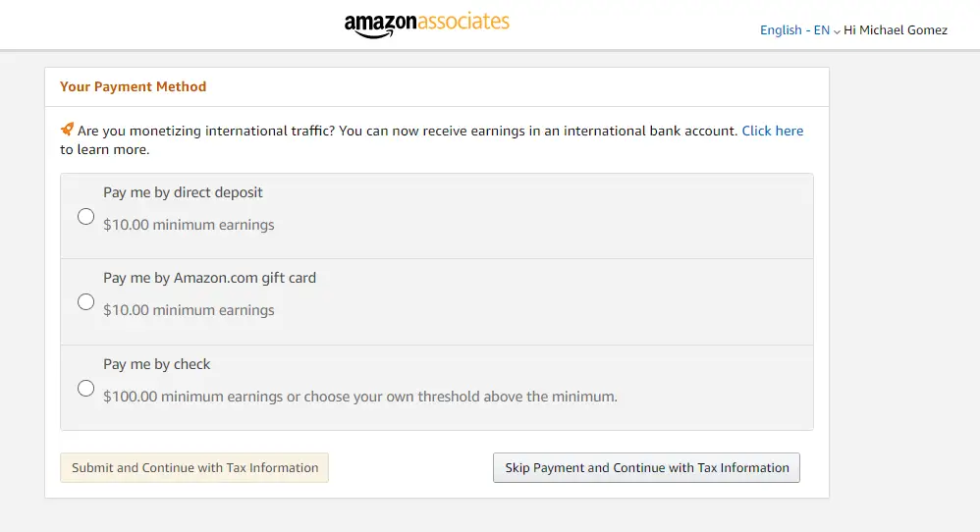Click the Hi Michael Gomez account menu
Image resolution: width=980 pixels, height=532 pixels.
[896, 30]
